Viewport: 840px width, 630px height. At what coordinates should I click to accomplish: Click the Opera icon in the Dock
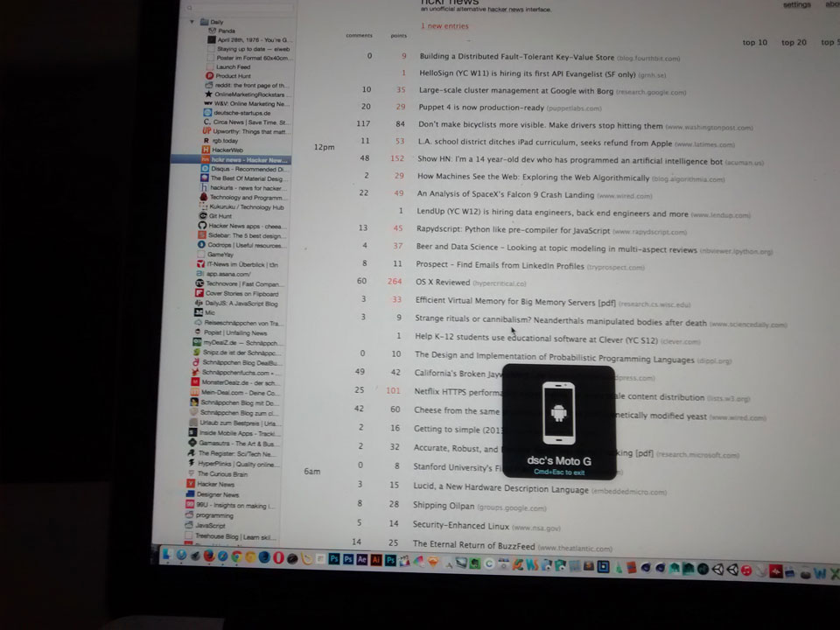click(x=277, y=556)
